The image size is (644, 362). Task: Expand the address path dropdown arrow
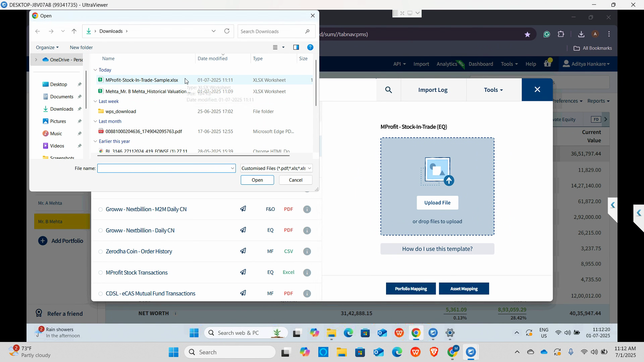(x=214, y=31)
